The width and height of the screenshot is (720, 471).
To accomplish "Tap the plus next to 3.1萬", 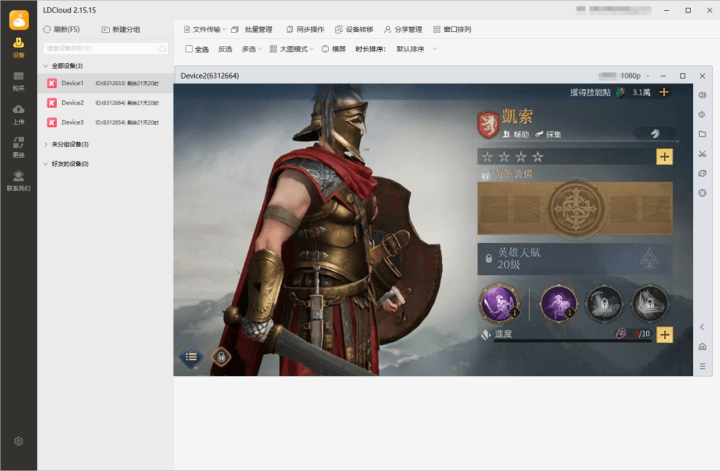I will pyautogui.click(x=664, y=92).
